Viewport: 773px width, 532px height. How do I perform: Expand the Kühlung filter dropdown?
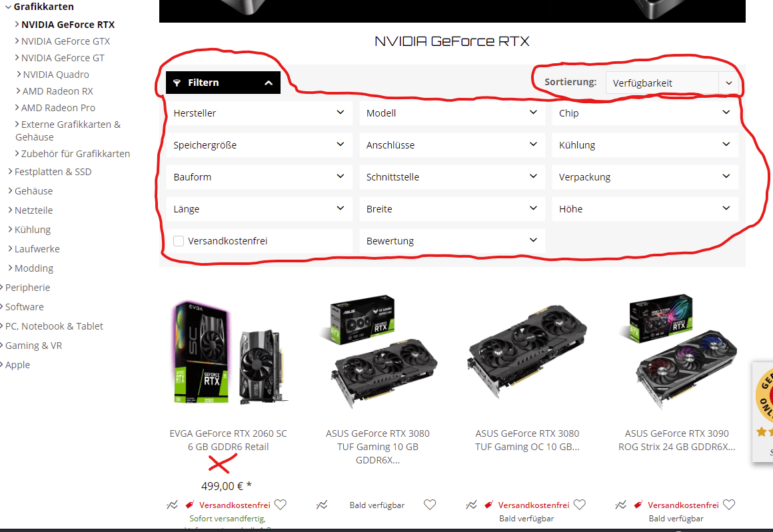pyautogui.click(x=645, y=145)
